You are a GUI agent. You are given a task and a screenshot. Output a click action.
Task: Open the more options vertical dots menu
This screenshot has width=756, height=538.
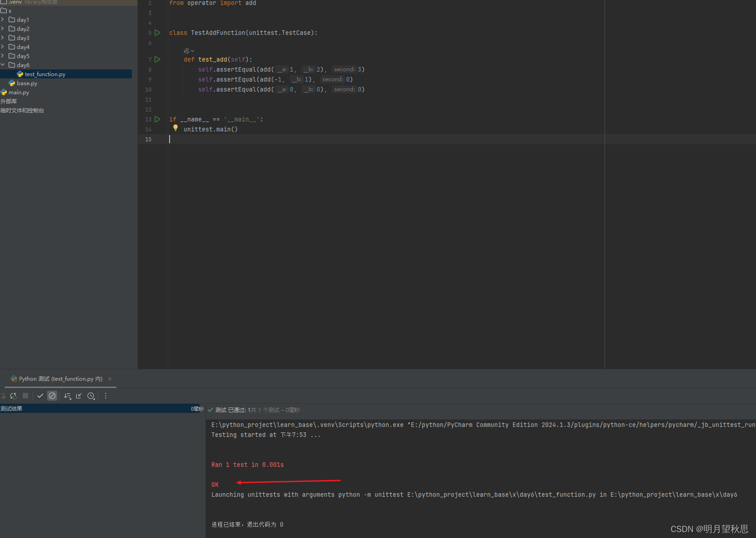[x=106, y=396]
